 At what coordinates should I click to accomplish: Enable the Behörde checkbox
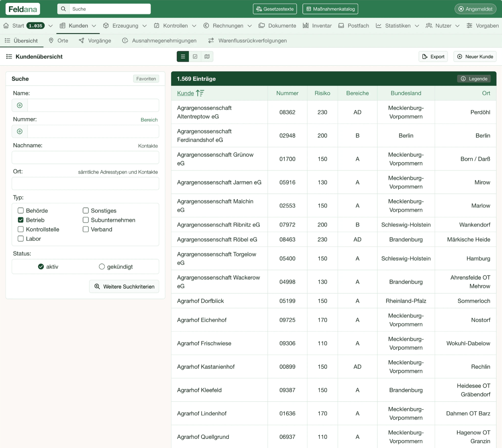[21, 210]
